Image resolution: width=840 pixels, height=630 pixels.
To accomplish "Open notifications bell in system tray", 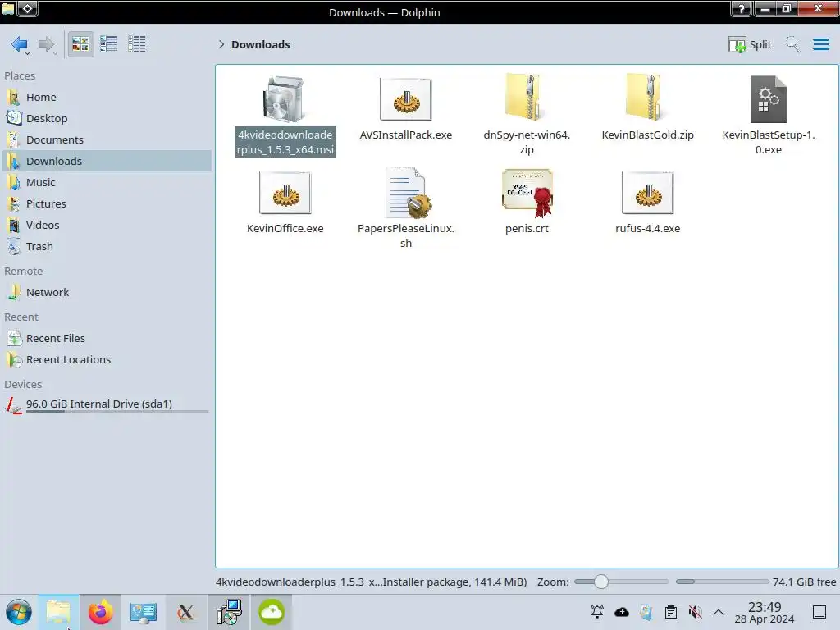I will (x=597, y=612).
